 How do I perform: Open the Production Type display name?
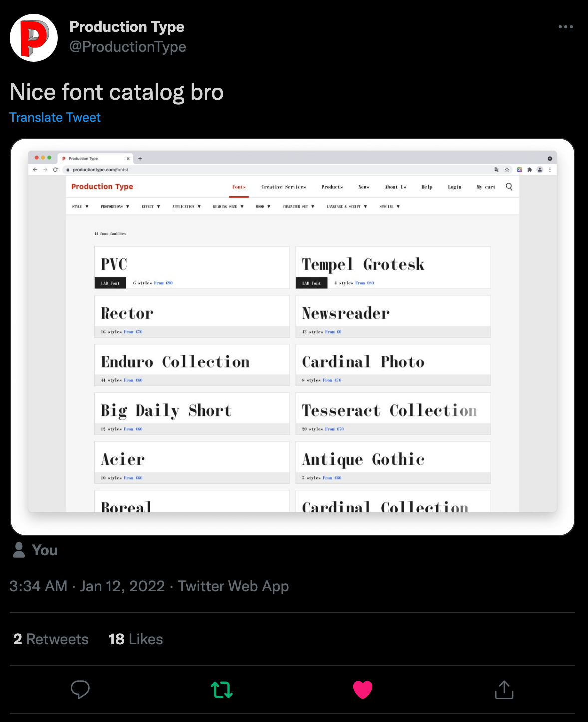pos(127,26)
